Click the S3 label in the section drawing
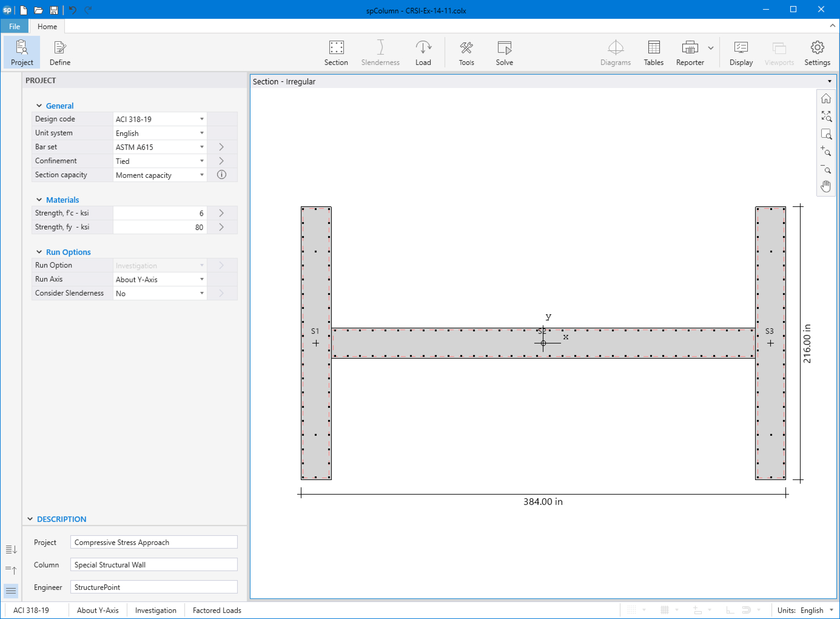 click(769, 331)
